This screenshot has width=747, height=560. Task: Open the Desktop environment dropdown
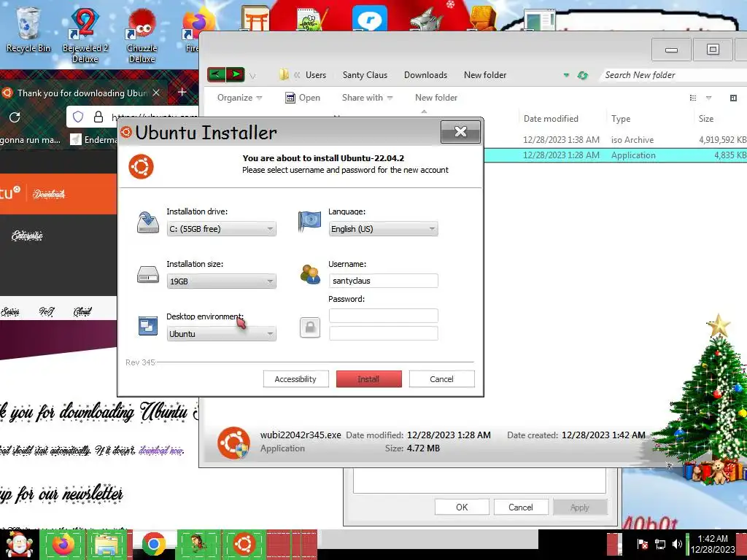pos(221,334)
